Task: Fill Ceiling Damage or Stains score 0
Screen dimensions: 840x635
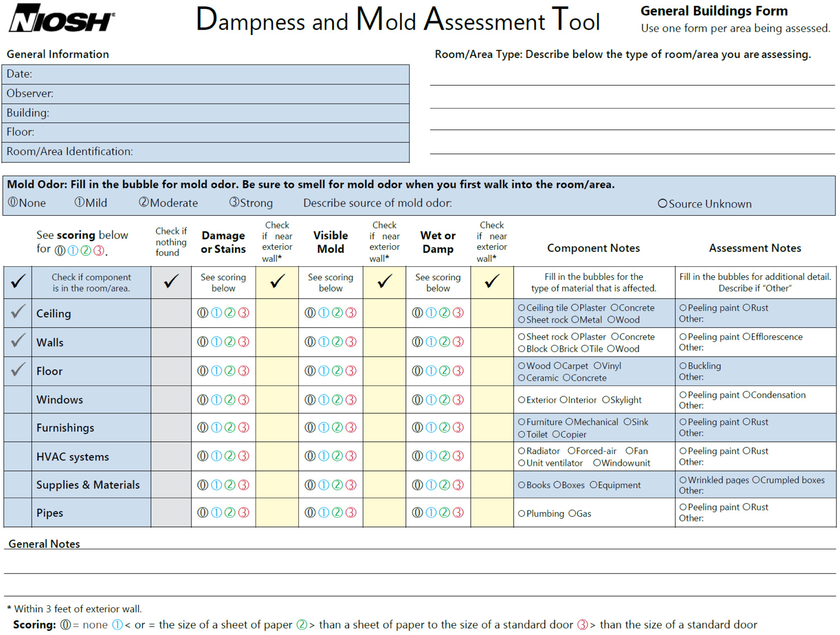Action: (x=203, y=313)
